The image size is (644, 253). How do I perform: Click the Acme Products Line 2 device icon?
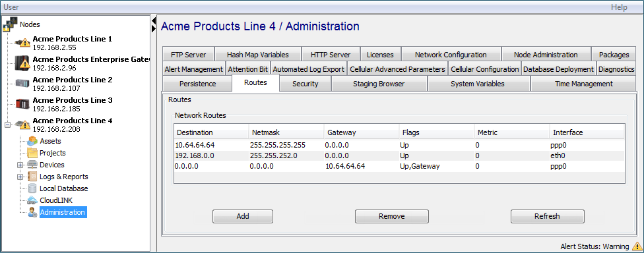(x=22, y=83)
